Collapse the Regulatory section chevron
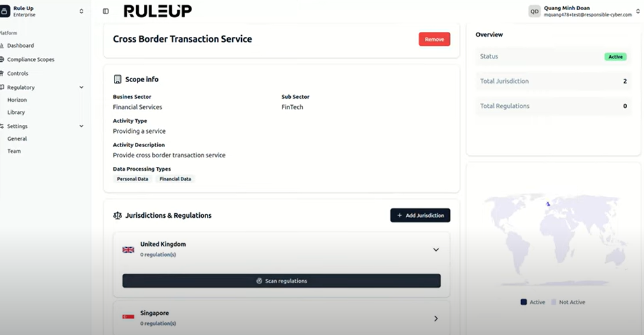This screenshot has height=335, width=644. coord(81,87)
